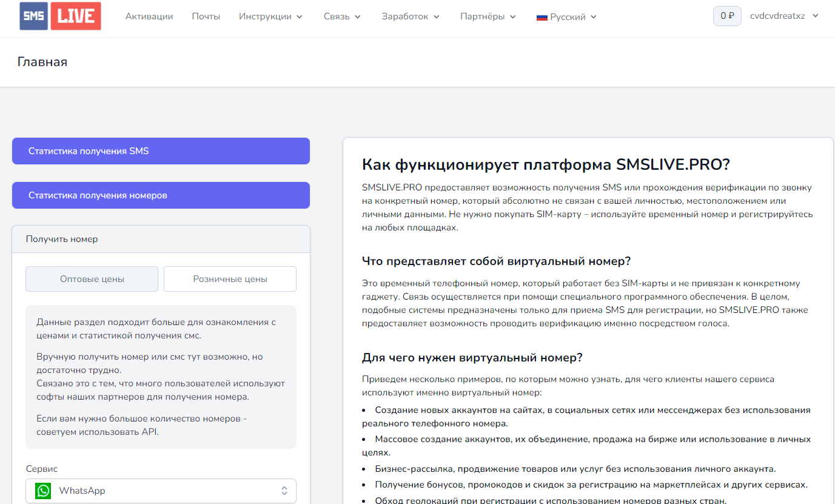
Task: Click bullet starting Создание новых аккаунтов
Action: 586,417
